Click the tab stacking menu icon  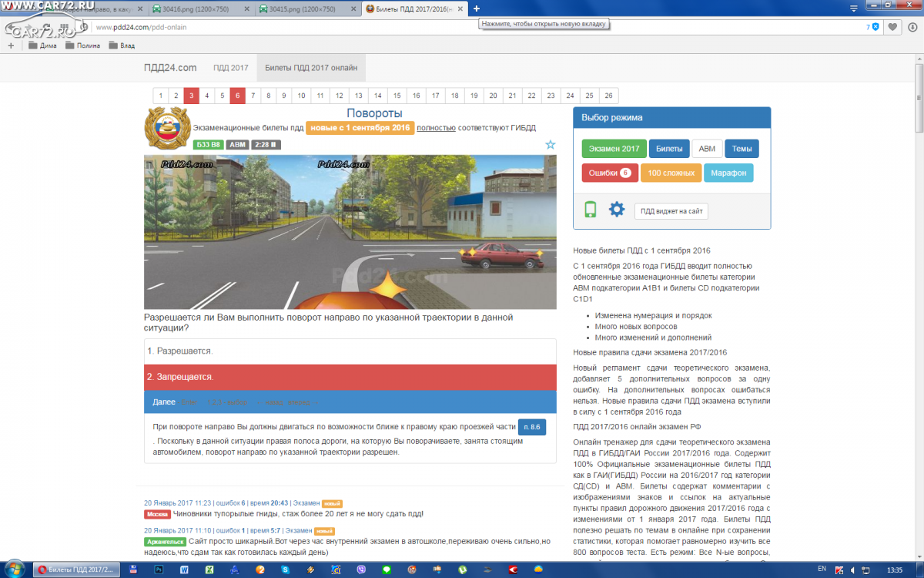(x=852, y=8)
